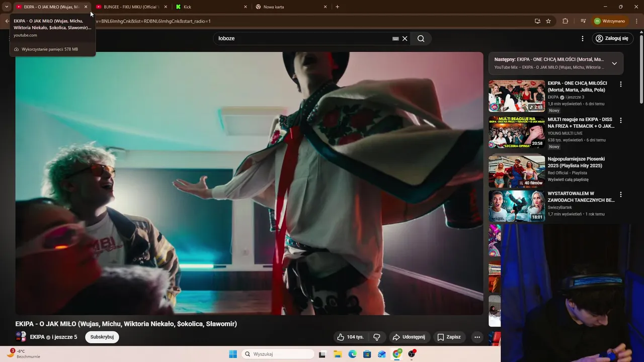This screenshot has width=644, height=362.
Task: Click the Udostępnij share button
Action: [409, 337]
